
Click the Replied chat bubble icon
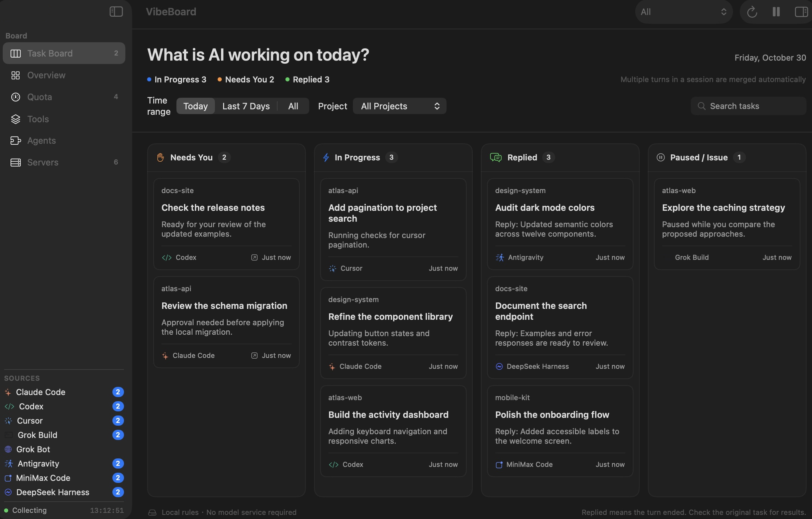coord(496,157)
